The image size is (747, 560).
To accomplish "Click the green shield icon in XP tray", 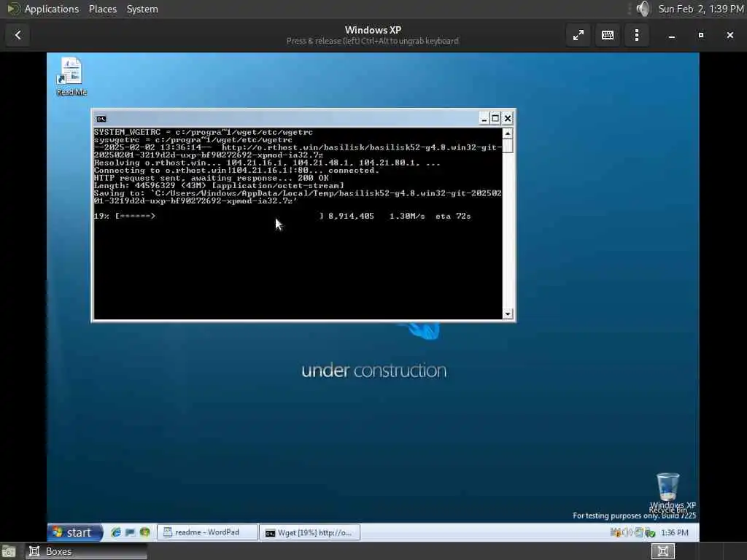I will pyautogui.click(x=650, y=532).
